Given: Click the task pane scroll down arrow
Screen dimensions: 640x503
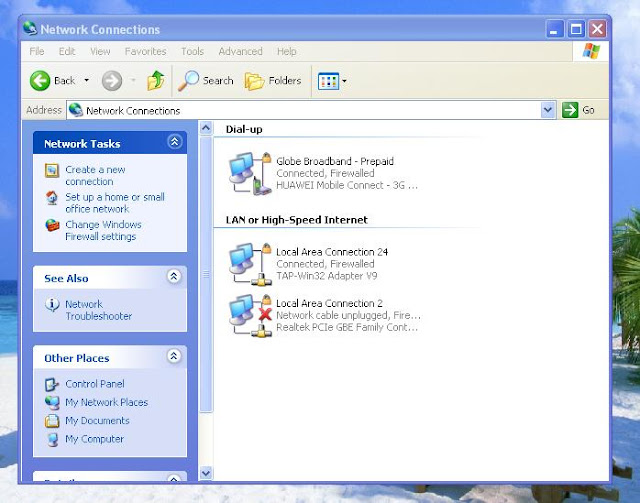Looking at the screenshot, I should coord(206,473).
